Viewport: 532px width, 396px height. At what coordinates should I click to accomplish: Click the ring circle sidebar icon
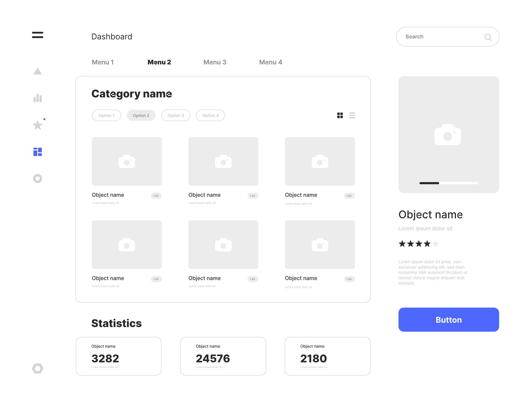tap(37, 178)
